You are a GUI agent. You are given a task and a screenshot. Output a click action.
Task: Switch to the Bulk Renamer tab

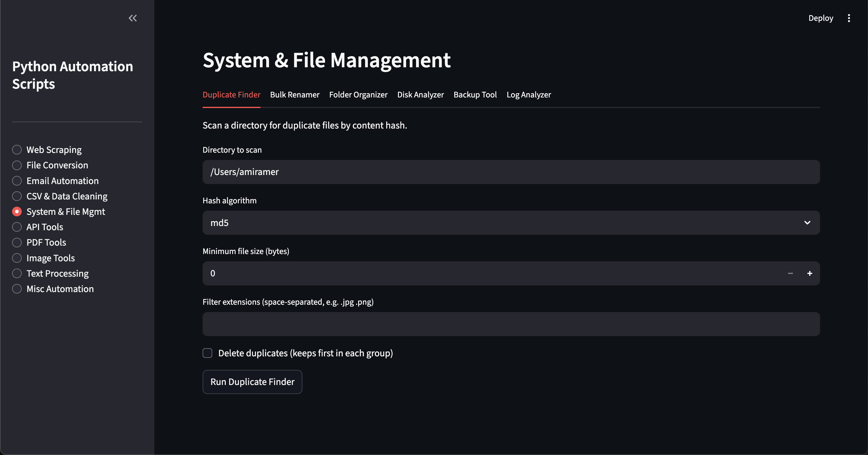pyautogui.click(x=295, y=95)
